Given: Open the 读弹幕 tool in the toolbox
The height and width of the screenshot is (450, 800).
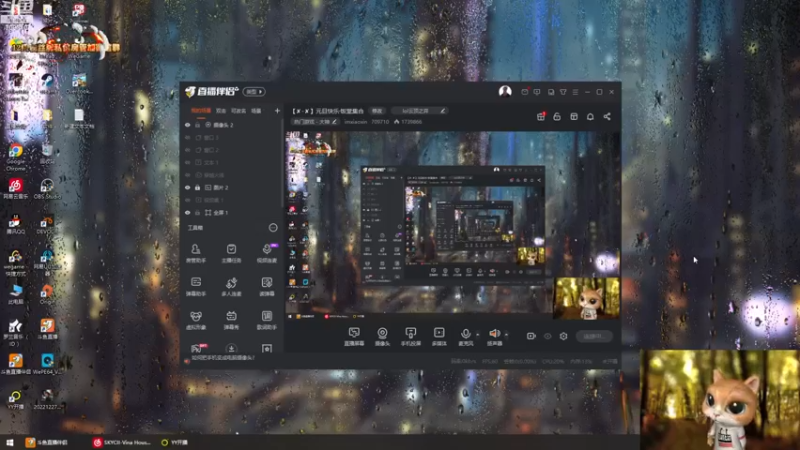Looking at the screenshot, I should [x=267, y=286].
